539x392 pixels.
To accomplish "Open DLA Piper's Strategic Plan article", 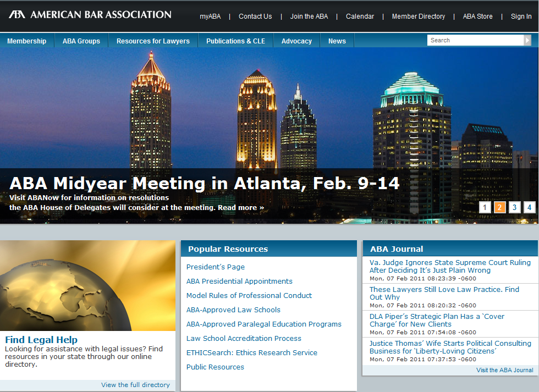I will pyautogui.click(x=437, y=320).
